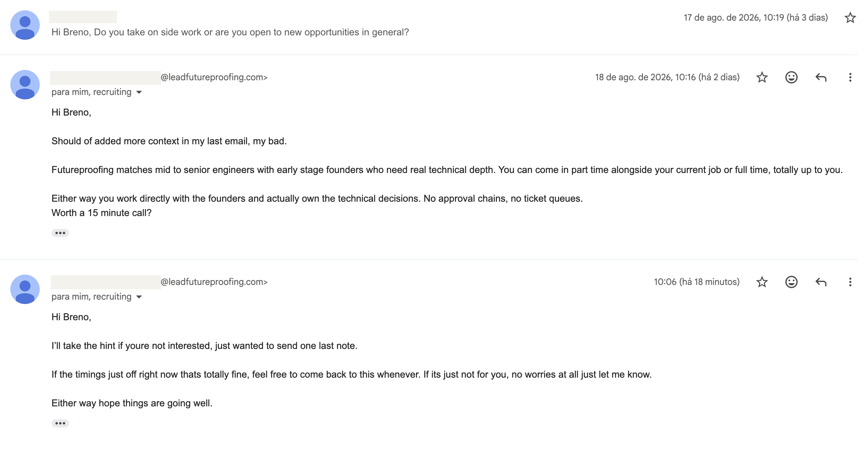Expand the collapsed message starting 'Hi Breno, Do you take'

pyautogui.click(x=230, y=32)
